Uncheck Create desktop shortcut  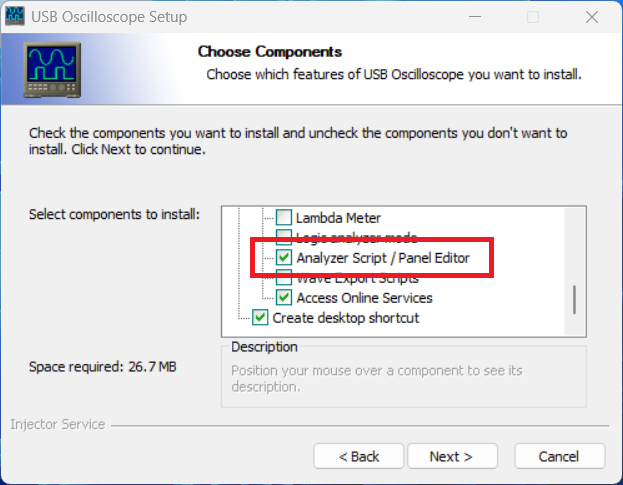point(260,317)
